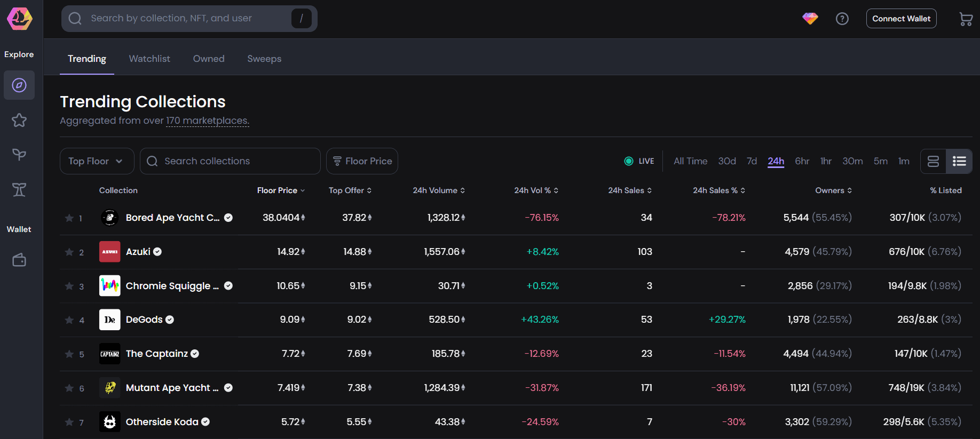Select the 1hr time range

826,161
